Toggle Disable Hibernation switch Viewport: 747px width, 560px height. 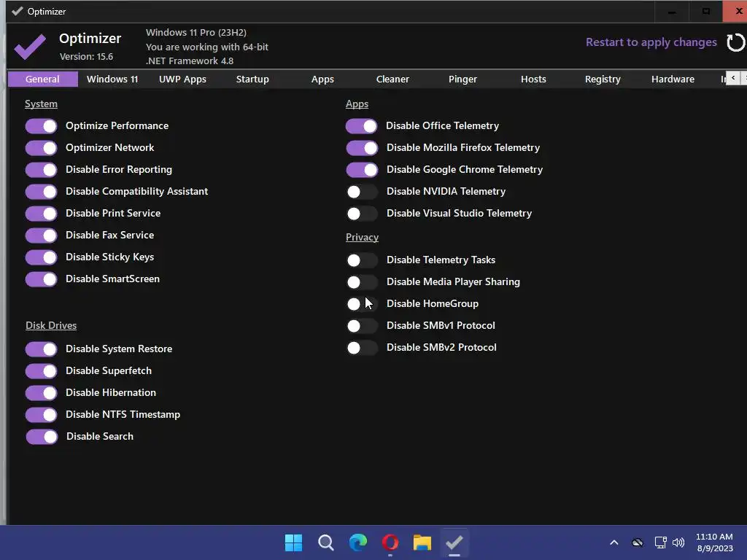point(42,393)
